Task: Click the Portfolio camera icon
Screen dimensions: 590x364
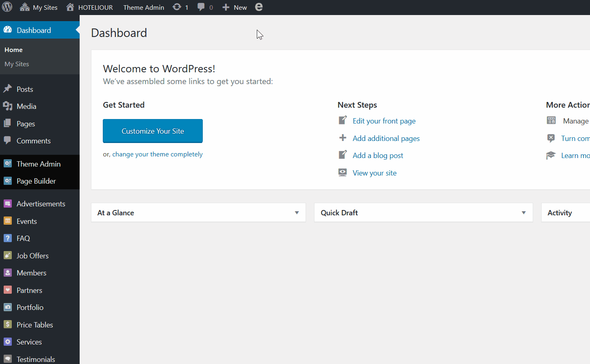Action: tap(8, 308)
